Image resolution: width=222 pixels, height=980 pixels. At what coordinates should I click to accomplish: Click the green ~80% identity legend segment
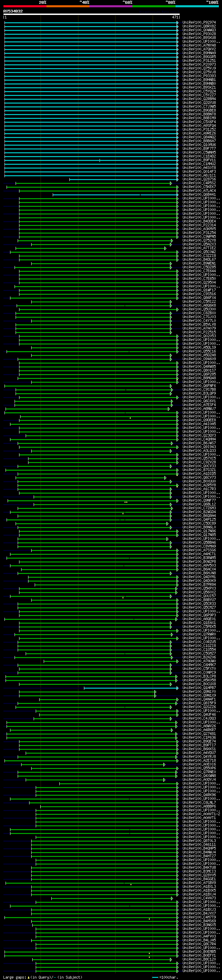tap(154, 6)
